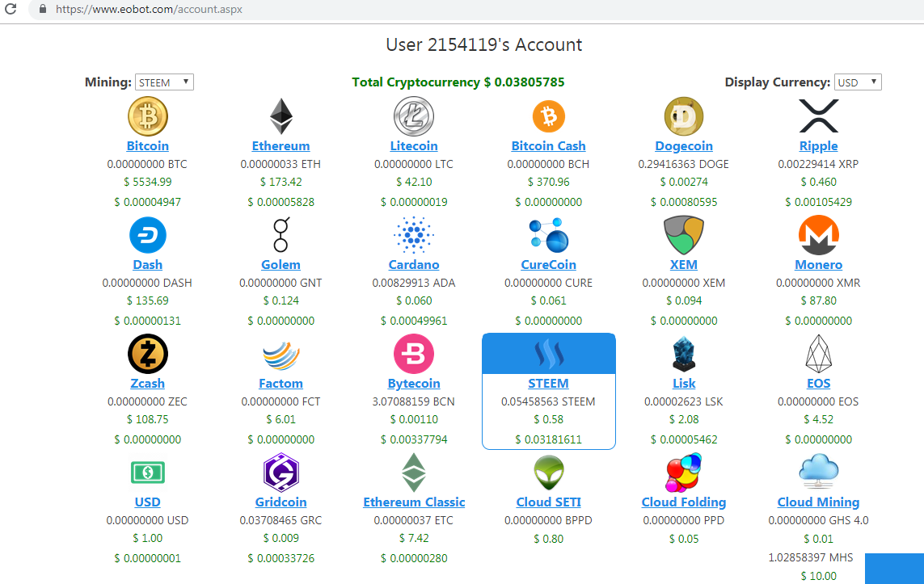Follow the XEM text link
Viewport: 924px width, 584px height.
click(684, 265)
